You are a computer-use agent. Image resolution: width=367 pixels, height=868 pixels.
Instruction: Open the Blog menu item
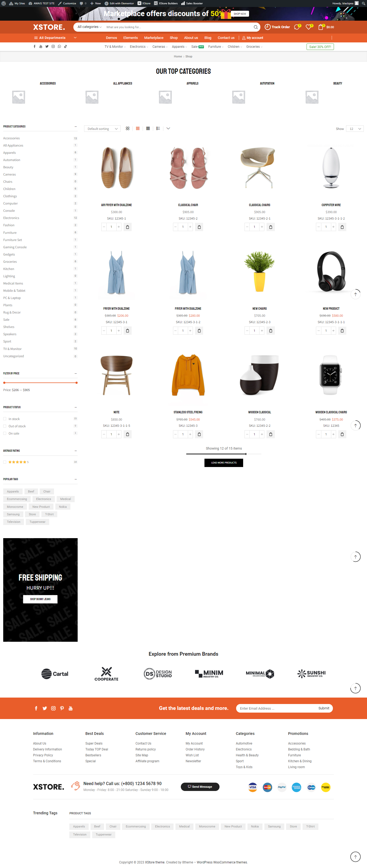(x=208, y=38)
